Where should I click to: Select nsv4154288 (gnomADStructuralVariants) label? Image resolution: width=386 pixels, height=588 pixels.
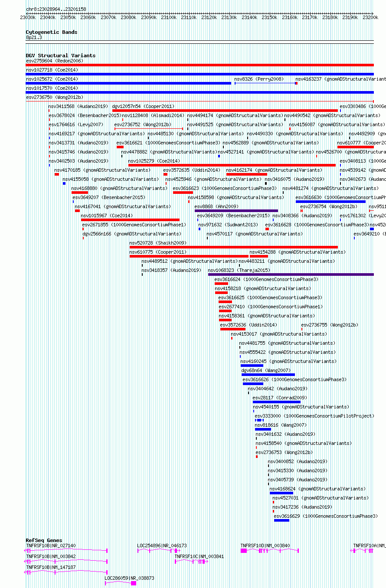(298, 252)
